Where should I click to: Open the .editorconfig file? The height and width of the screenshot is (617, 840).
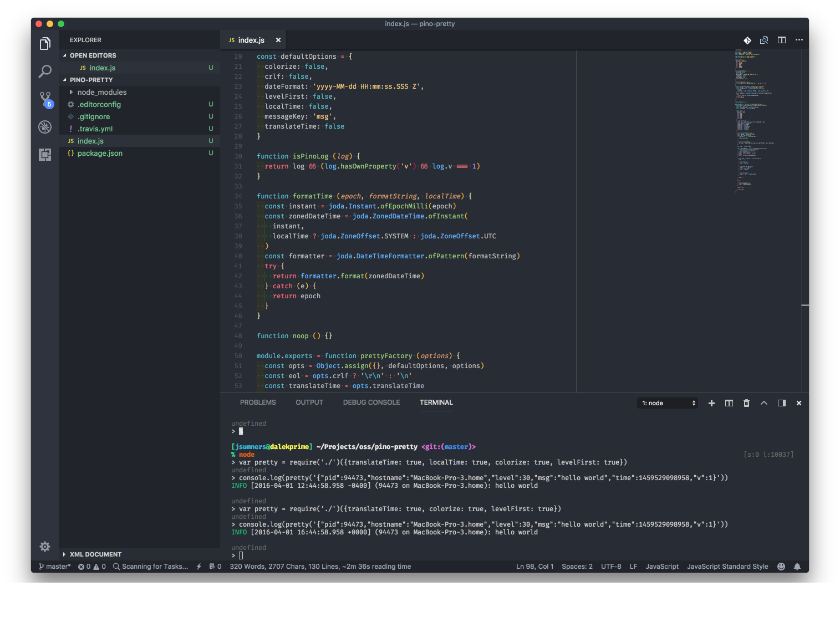[140, 104]
